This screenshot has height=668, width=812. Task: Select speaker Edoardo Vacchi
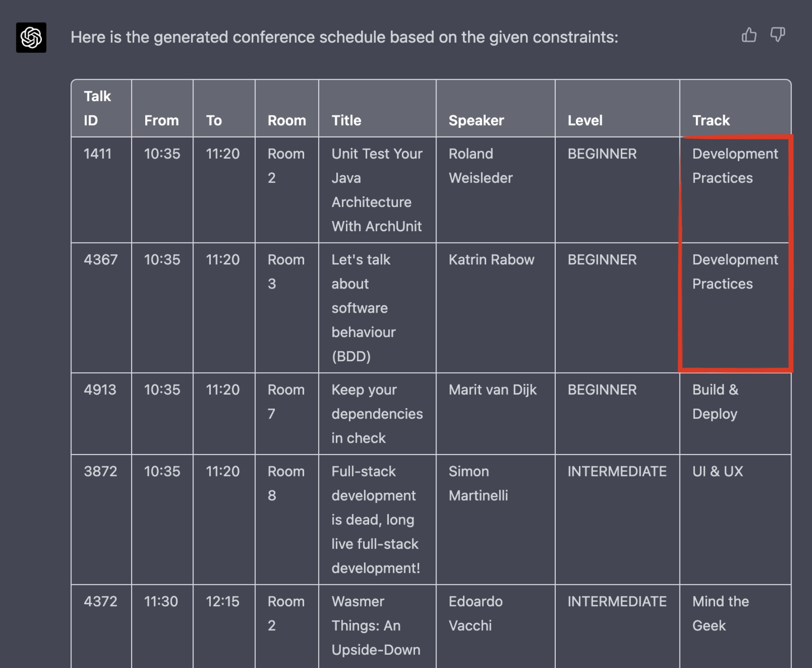pos(475,613)
